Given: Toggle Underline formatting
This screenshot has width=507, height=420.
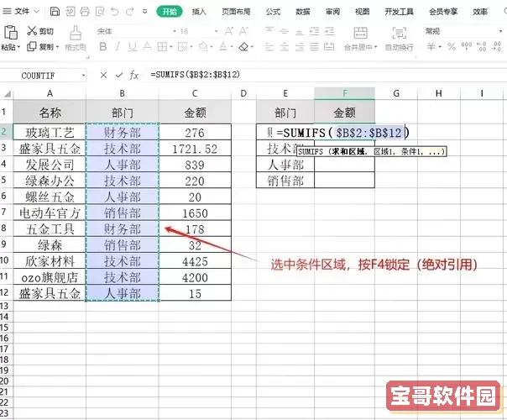Looking at the screenshot, I should pyautogui.click(x=132, y=47).
